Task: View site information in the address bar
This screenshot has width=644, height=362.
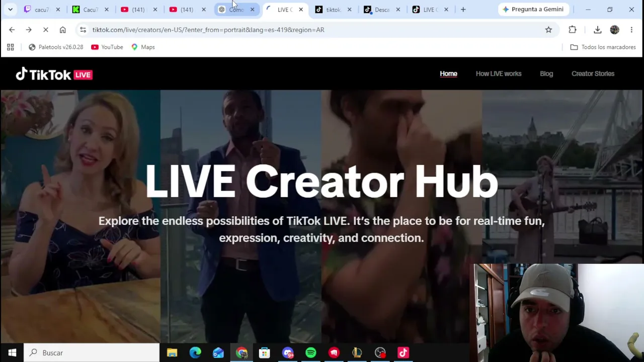Action: 83,30
